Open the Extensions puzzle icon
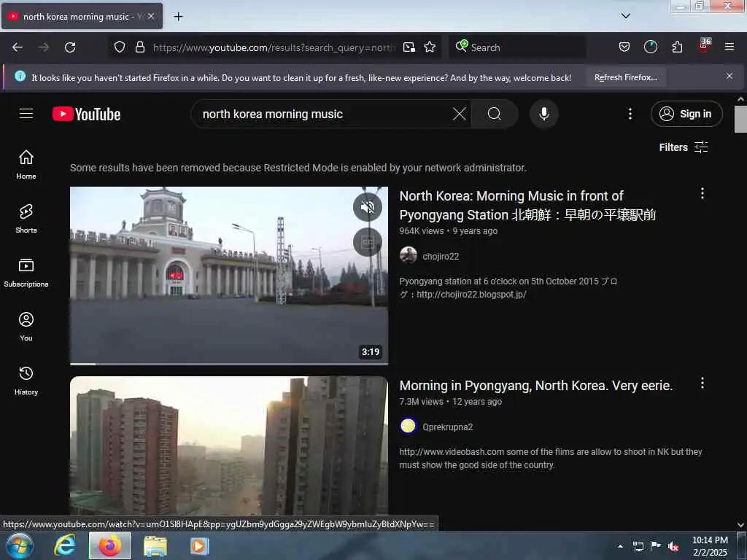Screen dimensions: 747x560 (x=677, y=47)
